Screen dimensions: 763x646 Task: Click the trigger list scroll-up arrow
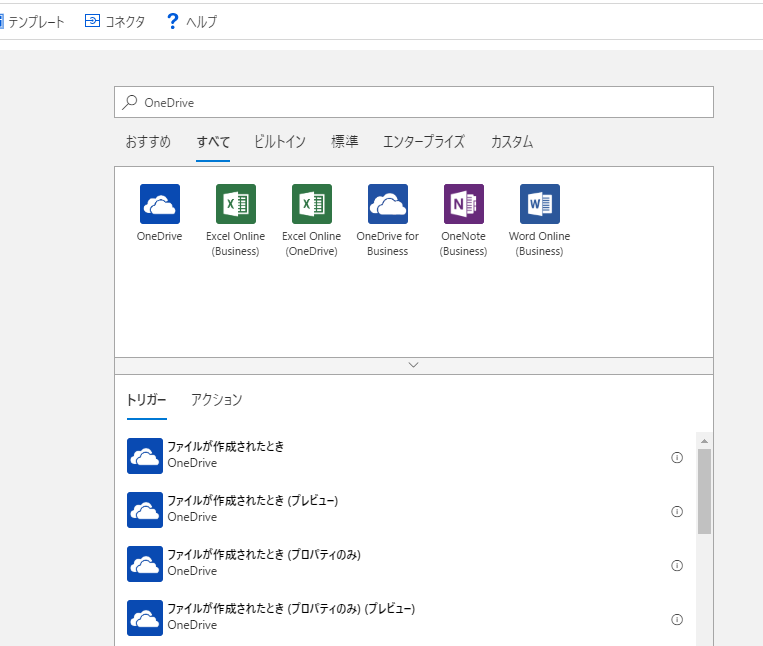704,441
